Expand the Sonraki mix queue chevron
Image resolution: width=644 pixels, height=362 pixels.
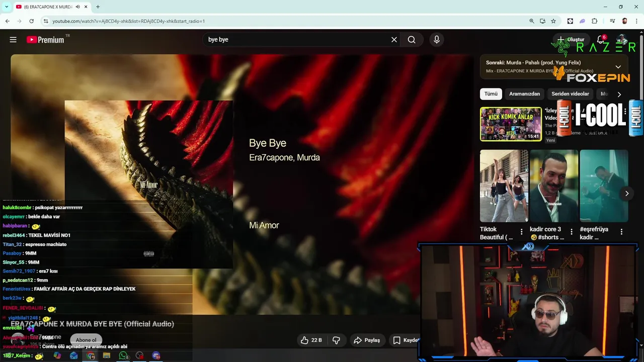coord(618,67)
